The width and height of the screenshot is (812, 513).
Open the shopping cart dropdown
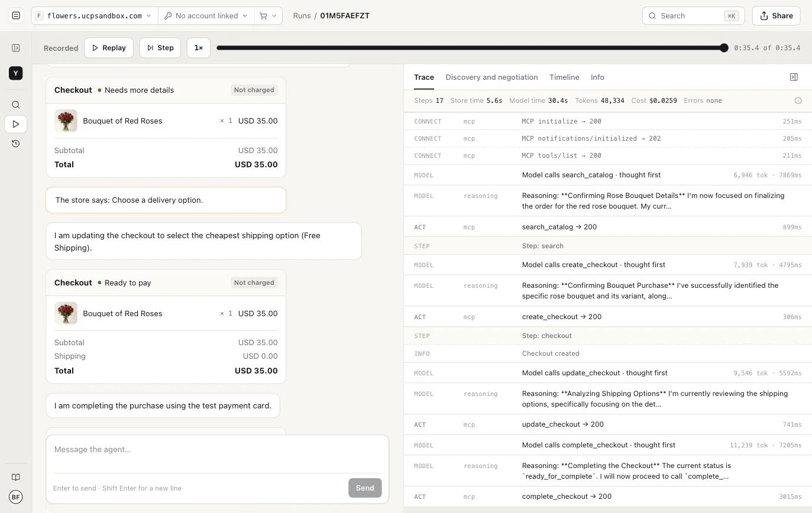(x=268, y=16)
